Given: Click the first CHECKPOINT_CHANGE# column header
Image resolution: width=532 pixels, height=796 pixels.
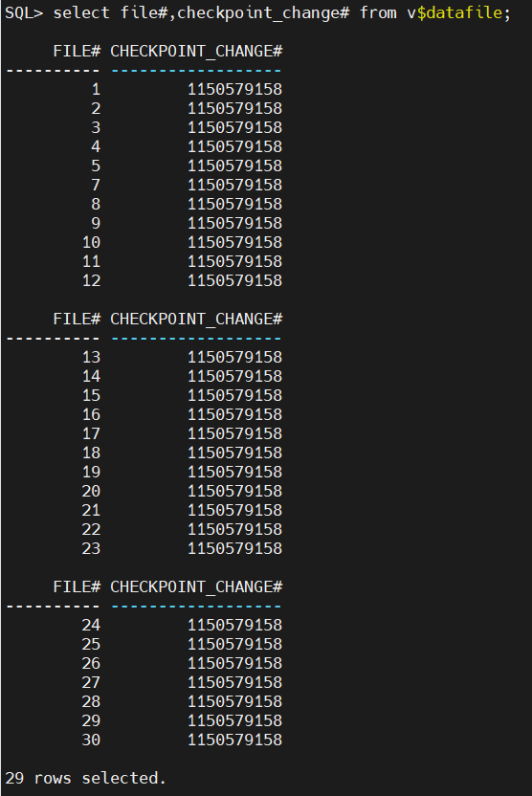Looking at the screenshot, I should [196, 52].
